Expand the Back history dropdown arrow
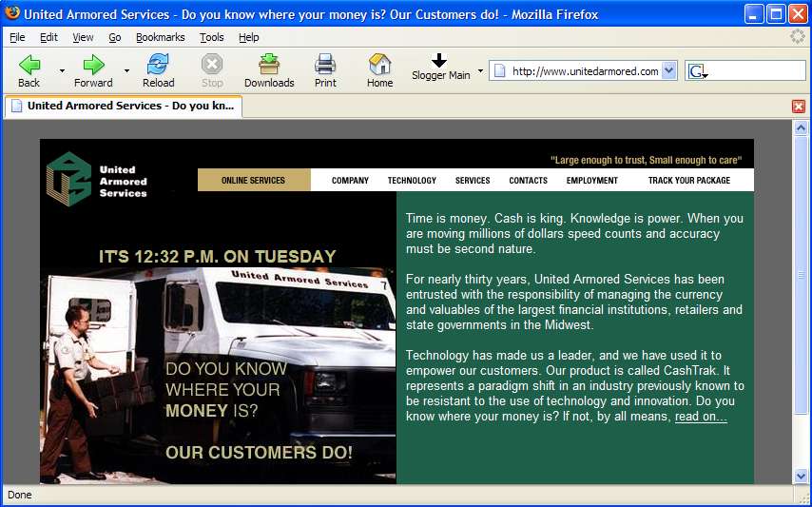Screen dimensions: 812x507 coord(62,70)
